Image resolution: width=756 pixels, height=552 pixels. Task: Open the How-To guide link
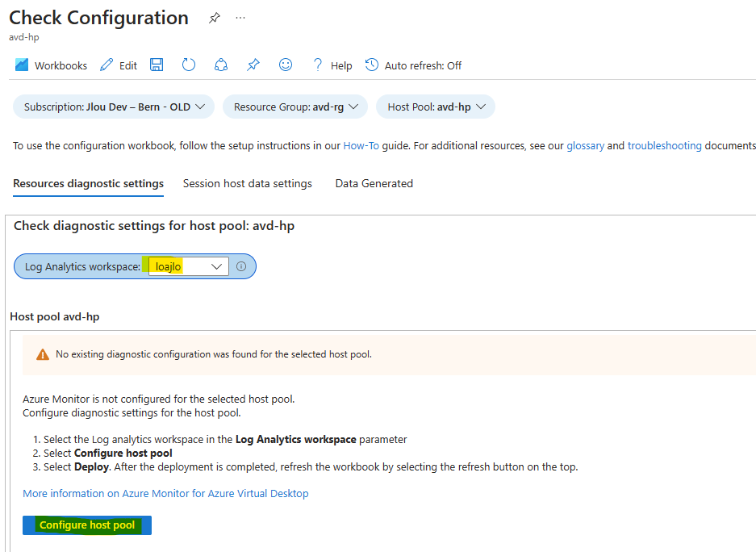pyautogui.click(x=361, y=146)
